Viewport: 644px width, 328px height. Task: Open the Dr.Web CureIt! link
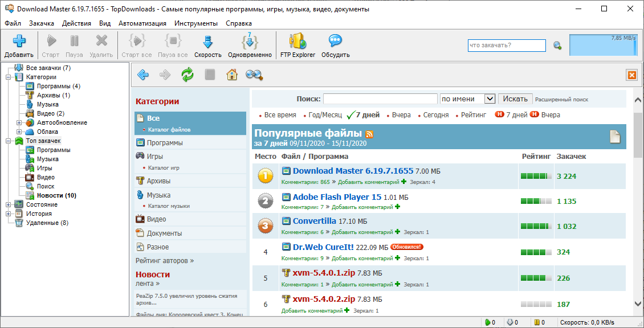click(323, 247)
